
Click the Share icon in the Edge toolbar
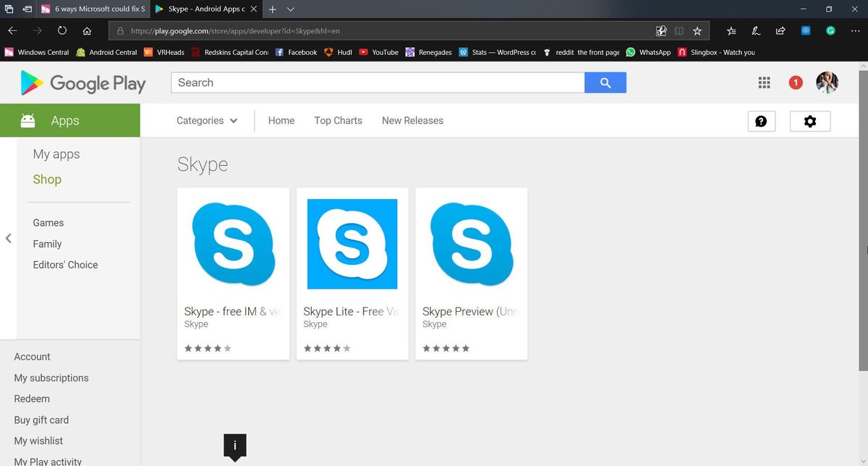click(780, 30)
